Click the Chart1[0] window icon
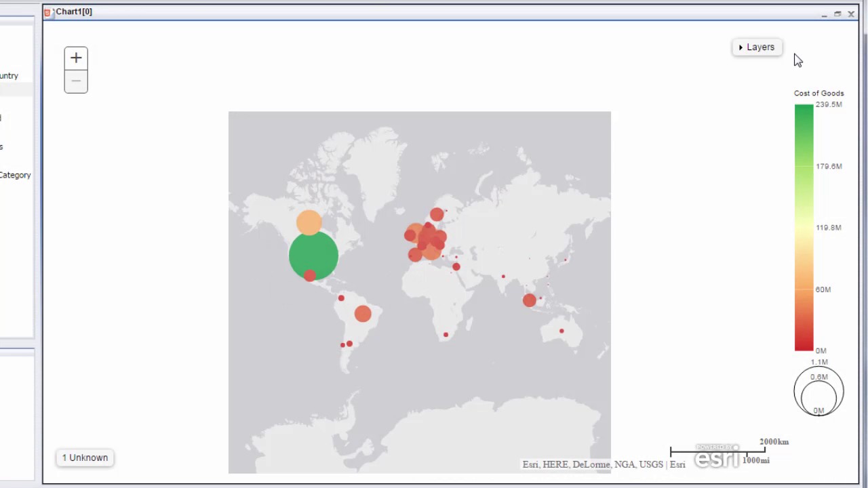 [47, 12]
